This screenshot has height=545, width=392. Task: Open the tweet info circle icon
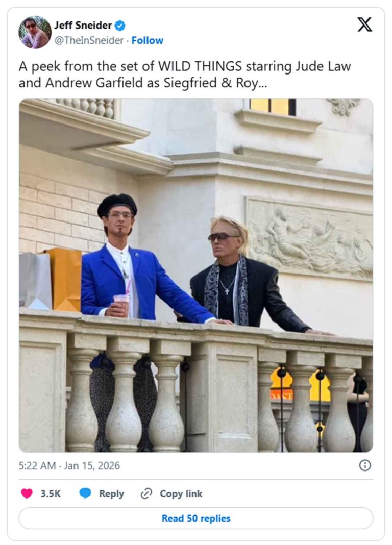click(365, 465)
